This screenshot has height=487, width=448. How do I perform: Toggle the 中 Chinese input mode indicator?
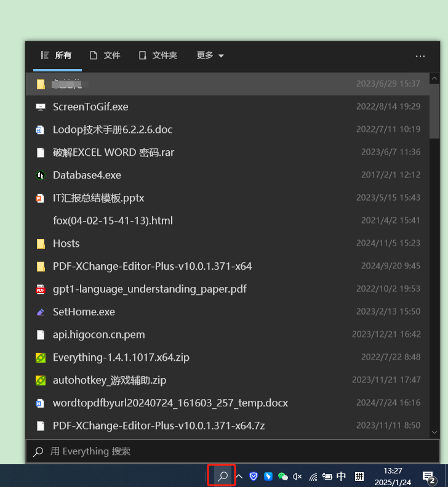point(341,476)
